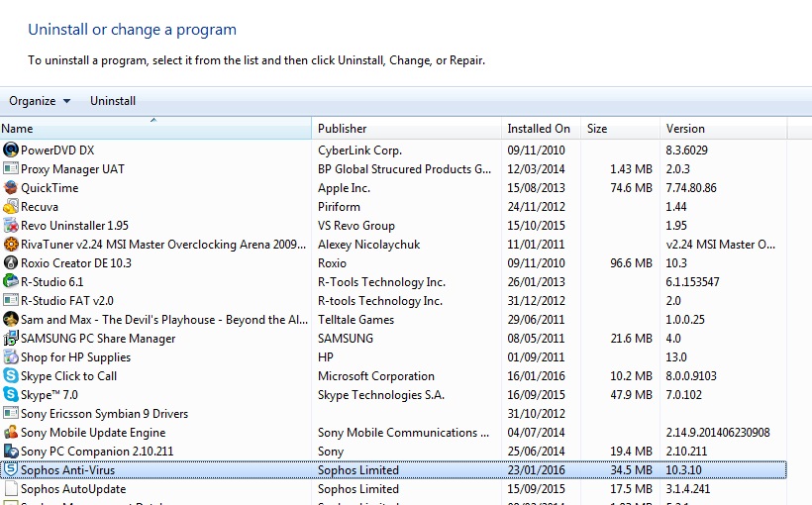Click the QuickTime program icon
The image size is (812, 505).
pyautogui.click(x=10, y=187)
